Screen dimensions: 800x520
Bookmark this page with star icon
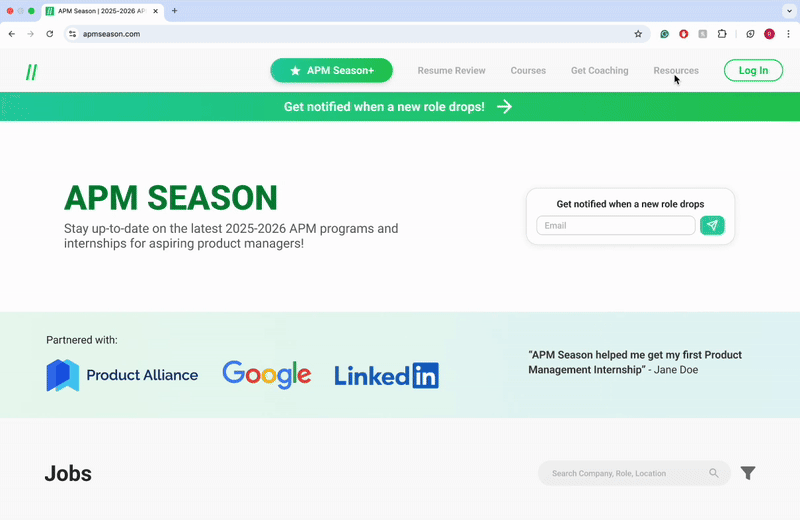(638, 34)
